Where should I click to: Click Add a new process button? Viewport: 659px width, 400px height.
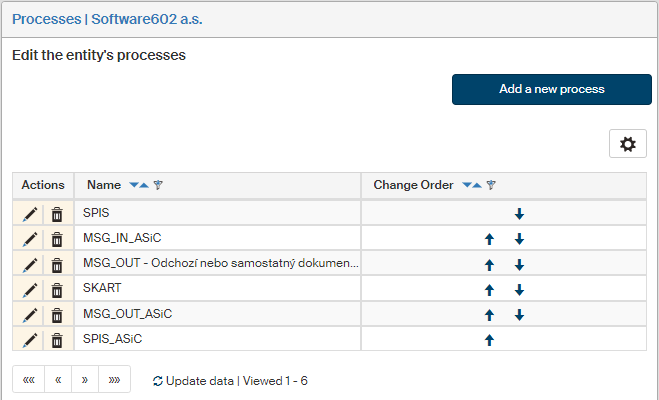552,89
